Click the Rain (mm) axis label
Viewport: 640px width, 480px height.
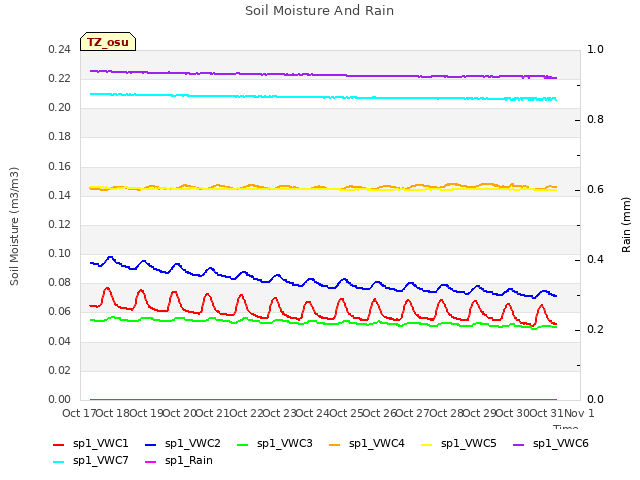click(x=626, y=225)
